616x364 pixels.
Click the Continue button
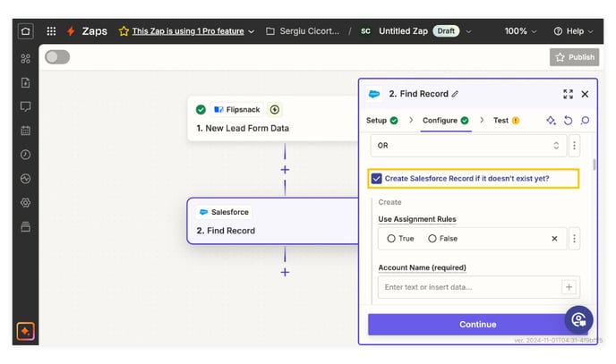coord(477,325)
